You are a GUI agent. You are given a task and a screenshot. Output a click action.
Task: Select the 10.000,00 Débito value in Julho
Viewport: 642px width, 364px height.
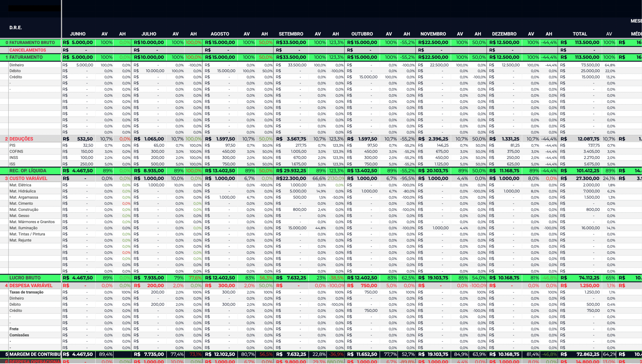pyautogui.click(x=155, y=71)
